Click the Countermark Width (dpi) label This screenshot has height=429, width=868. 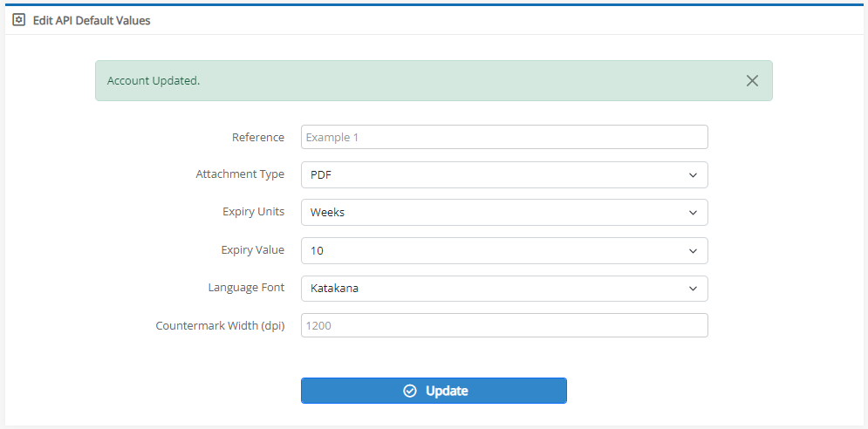pyautogui.click(x=221, y=326)
